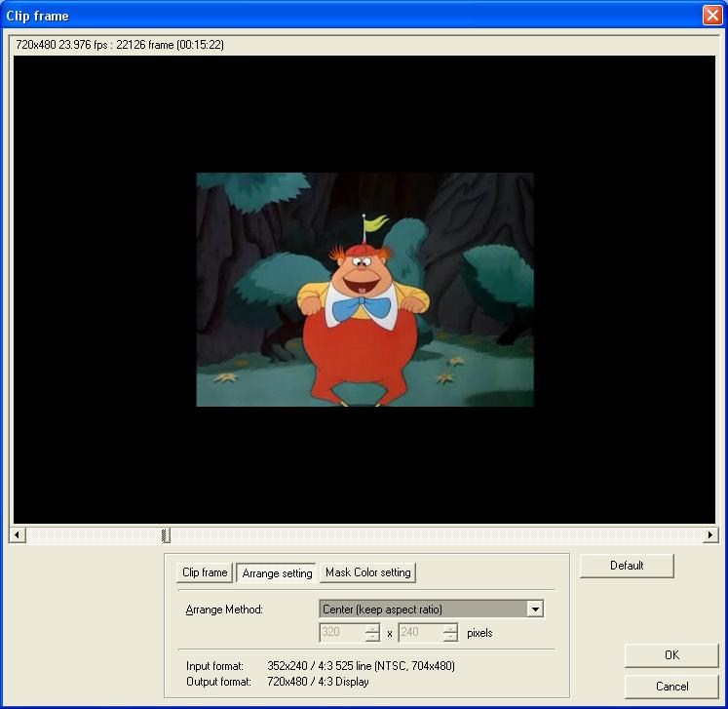Decrease height using the down spinner arrow
The height and width of the screenshot is (709, 728).
point(450,637)
